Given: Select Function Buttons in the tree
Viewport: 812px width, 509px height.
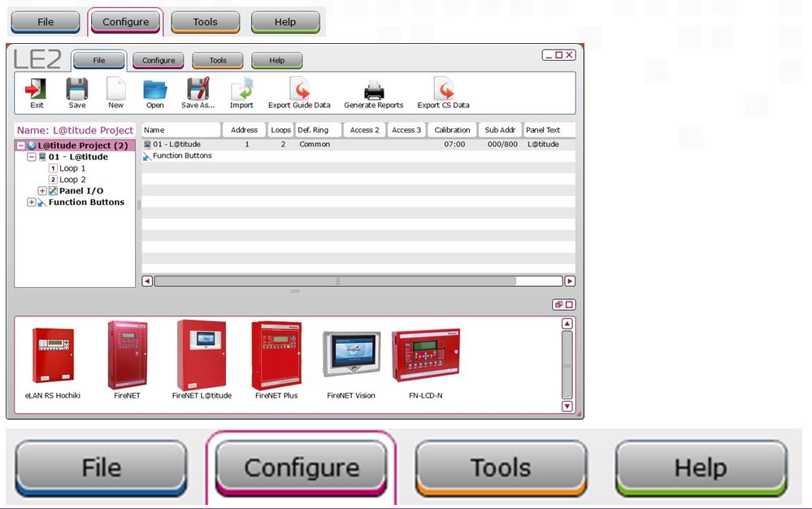Looking at the screenshot, I should tap(86, 202).
